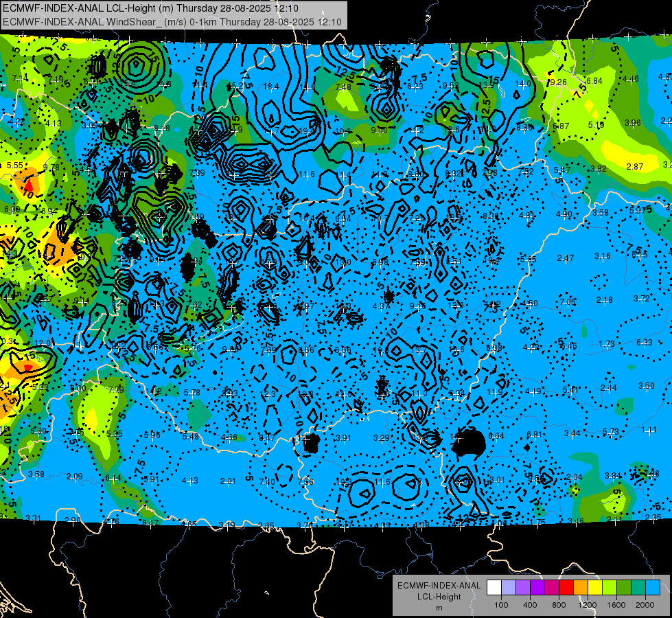672x618 pixels.
Task: Click the wind shear value 7.62
Action: pyautogui.click(x=194, y=305)
